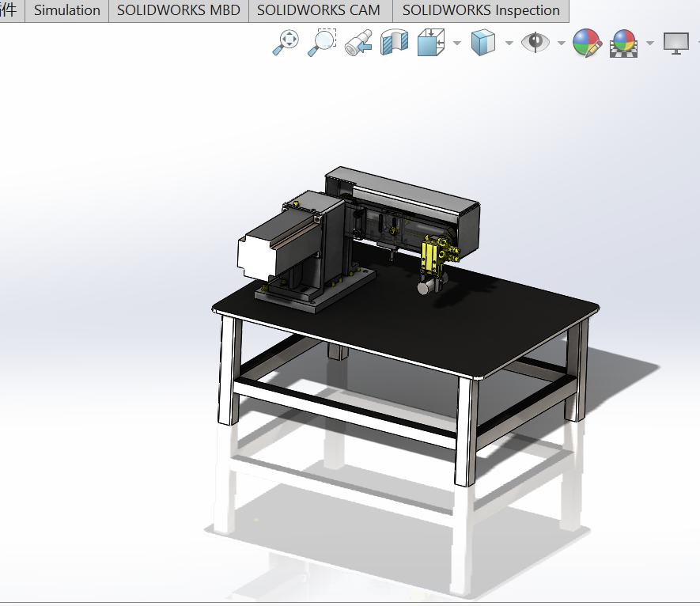This screenshot has width=700, height=606.
Task: Expand the View Orientation dropdown arrow
Action: click(457, 44)
